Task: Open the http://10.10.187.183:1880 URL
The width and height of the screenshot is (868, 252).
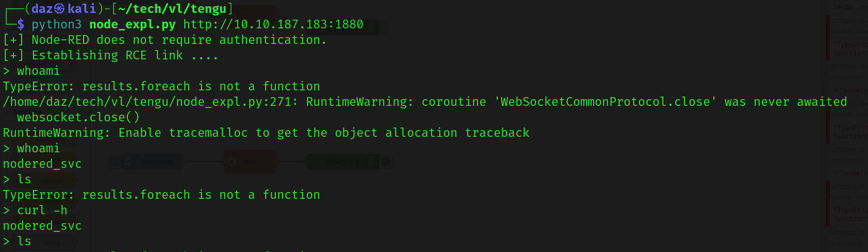Action: (x=273, y=24)
